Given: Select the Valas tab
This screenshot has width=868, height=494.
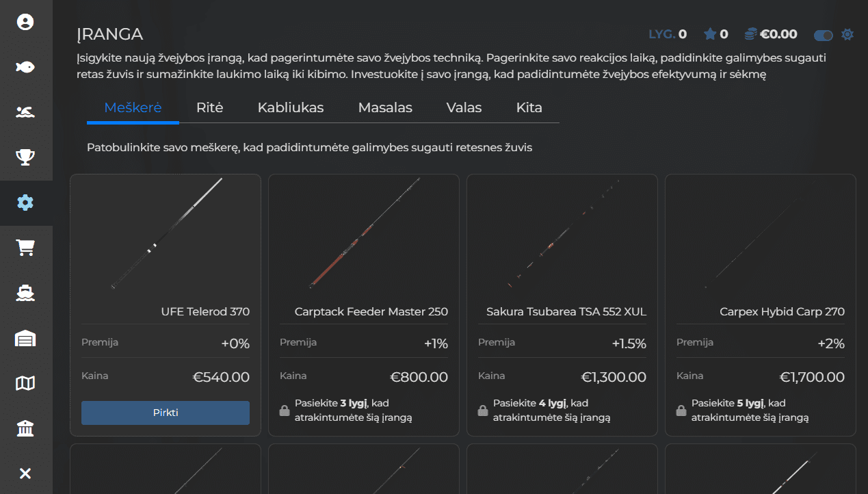Looking at the screenshot, I should point(464,107).
